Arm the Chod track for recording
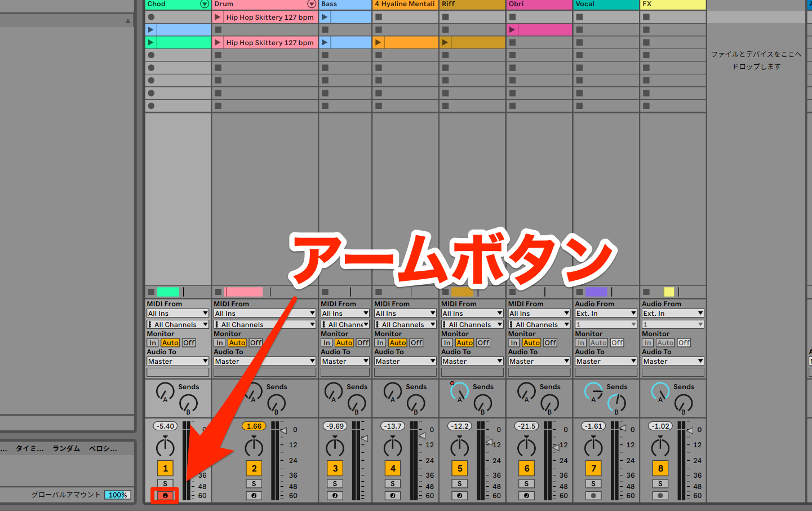This screenshot has width=812, height=511. tap(165, 496)
